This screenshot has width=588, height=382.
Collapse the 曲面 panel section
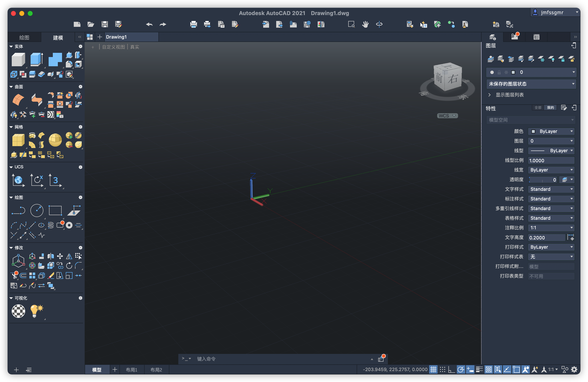(11, 87)
